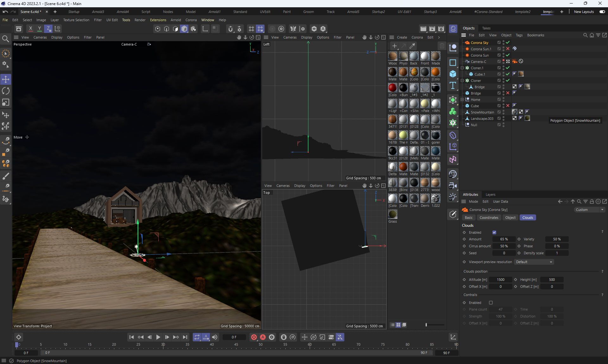
Task: Click the Record Active Objects button
Action: pyautogui.click(x=254, y=337)
